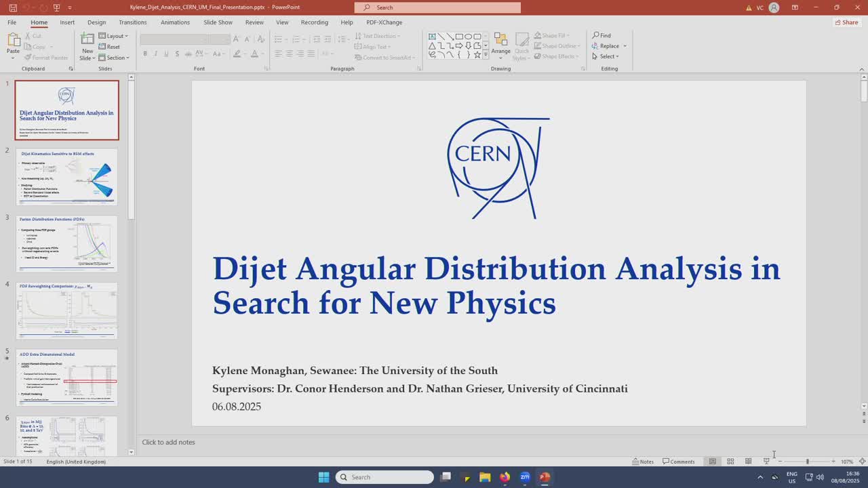Expand the Layout dropdown
This screenshot has height=488, width=868.
[113, 36]
